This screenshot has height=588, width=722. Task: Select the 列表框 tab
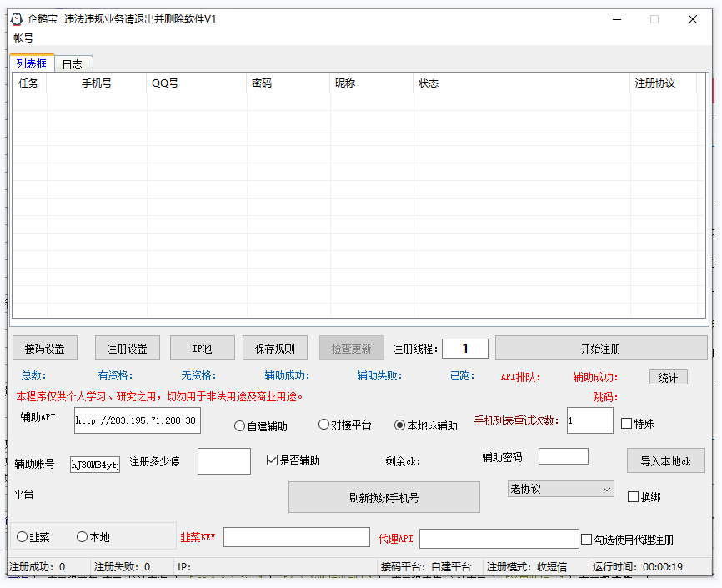pyautogui.click(x=32, y=63)
